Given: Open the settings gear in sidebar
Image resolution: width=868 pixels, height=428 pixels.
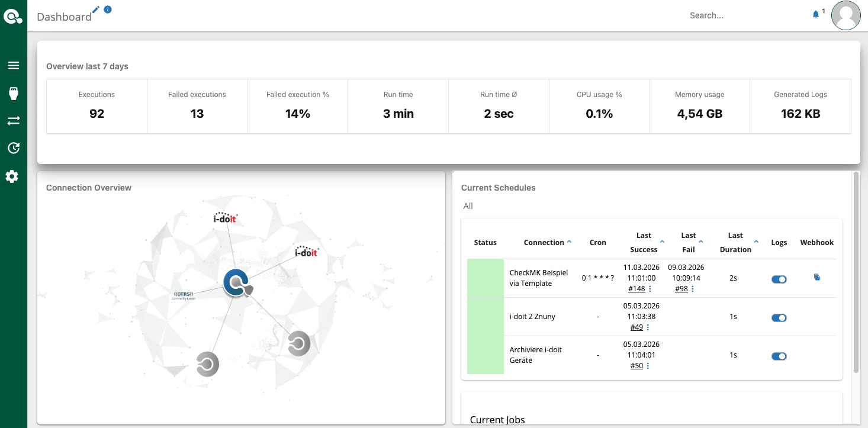Looking at the screenshot, I should tap(12, 176).
